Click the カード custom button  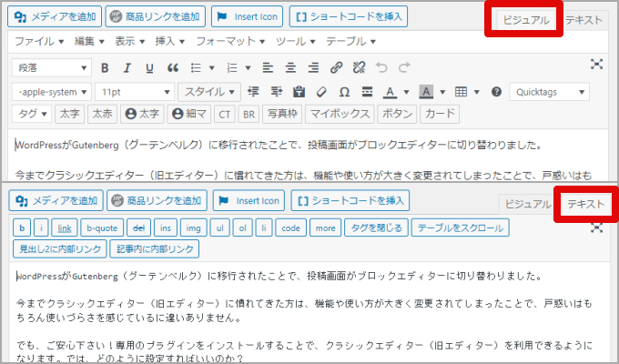click(440, 114)
